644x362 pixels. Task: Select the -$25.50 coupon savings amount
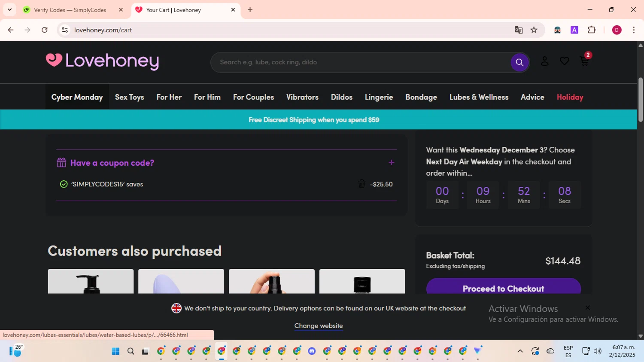381,184
